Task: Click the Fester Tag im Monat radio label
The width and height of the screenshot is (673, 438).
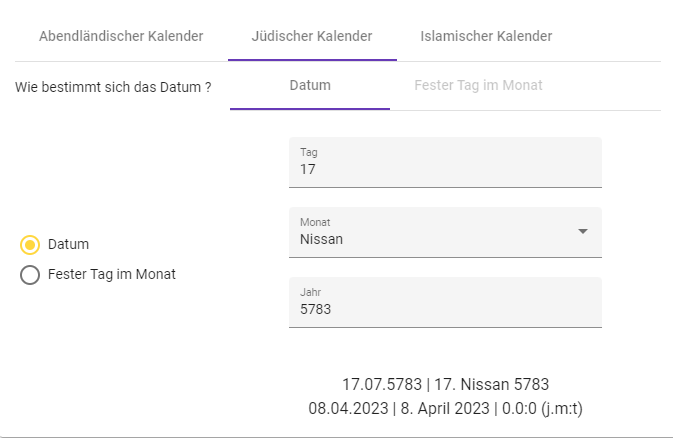Action: (x=112, y=274)
